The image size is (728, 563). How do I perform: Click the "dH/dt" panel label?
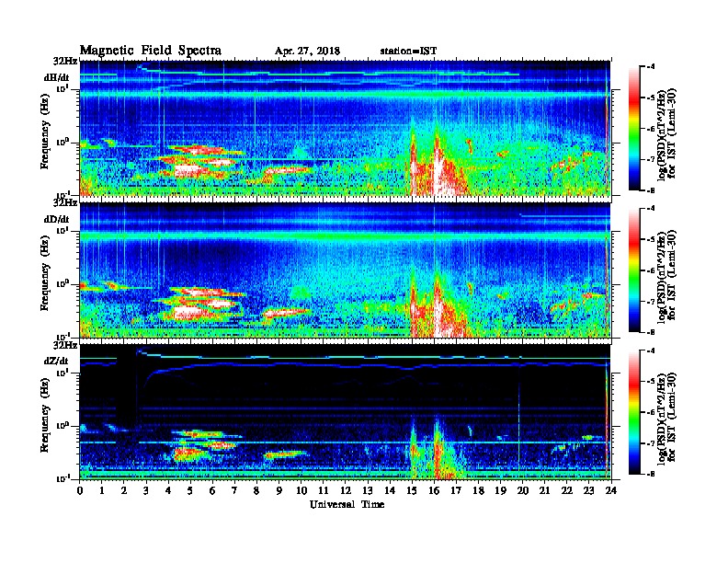click(x=57, y=78)
